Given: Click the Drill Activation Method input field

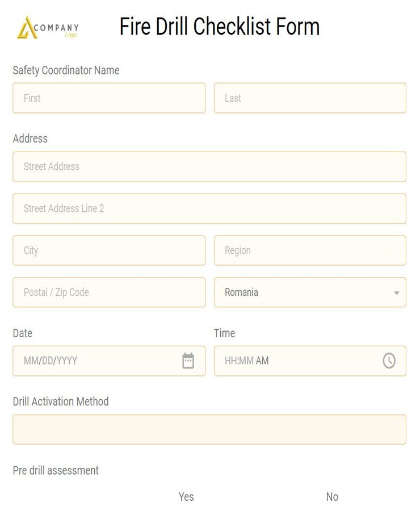Looking at the screenshot, I should (x=209, y=430).
